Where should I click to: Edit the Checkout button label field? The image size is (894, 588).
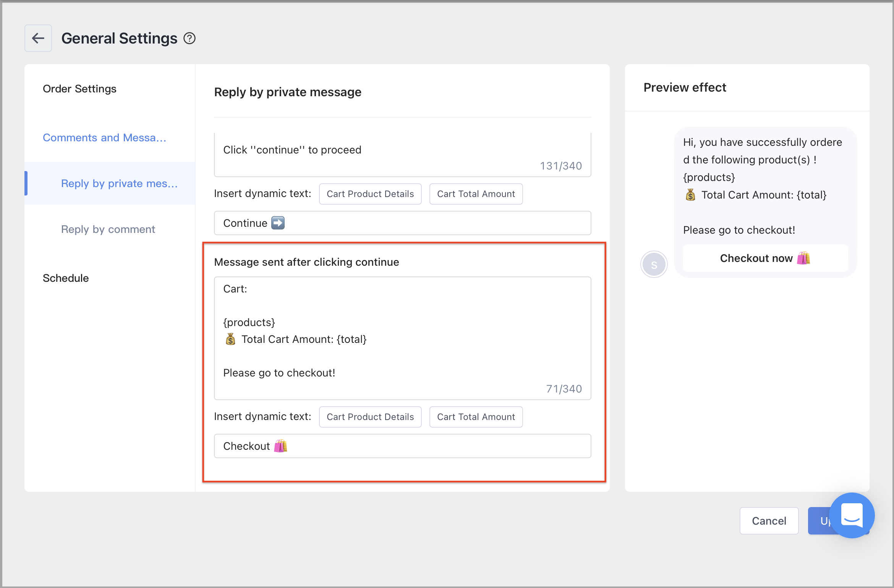click(x=403, y=446)
